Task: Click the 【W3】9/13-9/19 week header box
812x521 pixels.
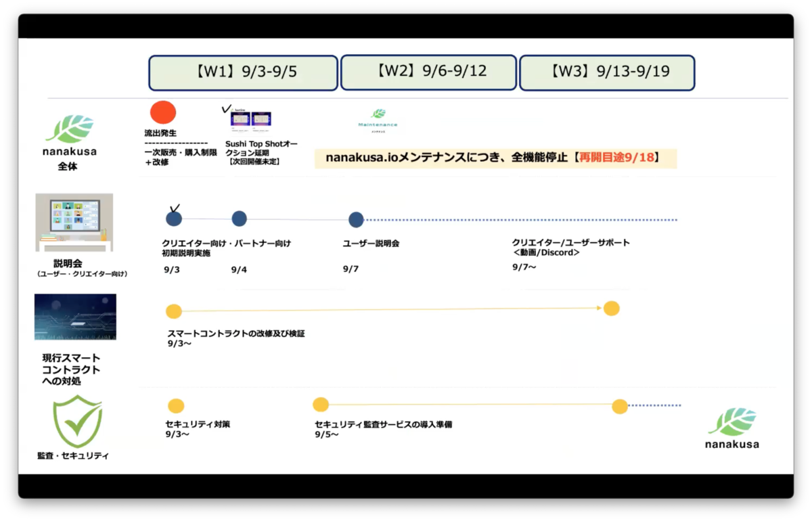Action: pos(607,72)
